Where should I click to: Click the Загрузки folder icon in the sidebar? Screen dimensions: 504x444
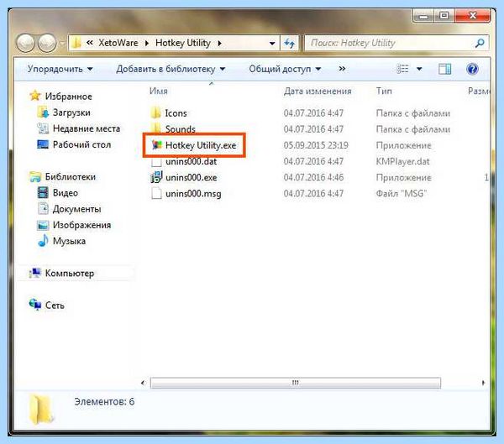click(43, 112)
